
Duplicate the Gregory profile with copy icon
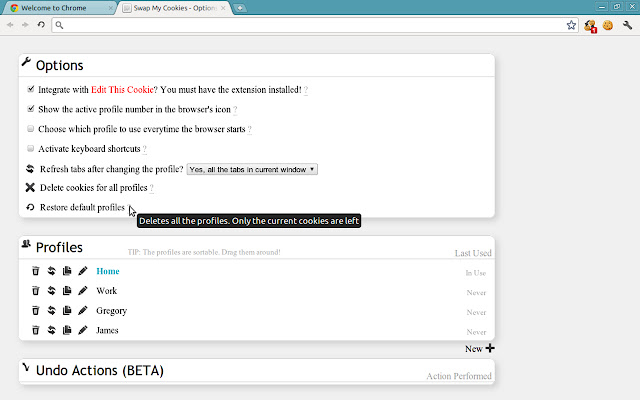pos(67,311)
